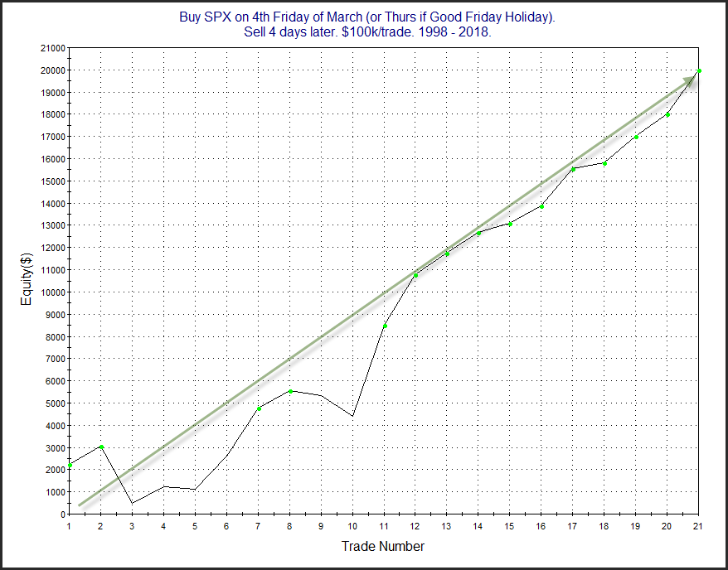Click the y-axis tick label 1000

coord(56,492)
